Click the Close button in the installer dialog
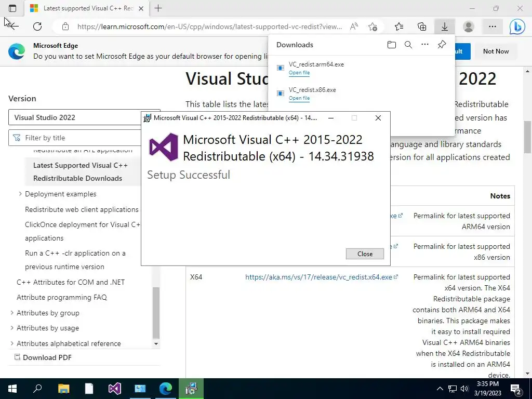532x399 pixels. pos(365,254)
